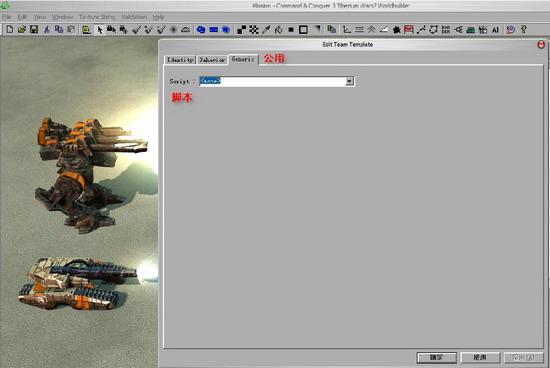Select the eyedropper tool icon
Viewport: 550px width, 368px height.
pyautogui.click(x=266, y=30)
